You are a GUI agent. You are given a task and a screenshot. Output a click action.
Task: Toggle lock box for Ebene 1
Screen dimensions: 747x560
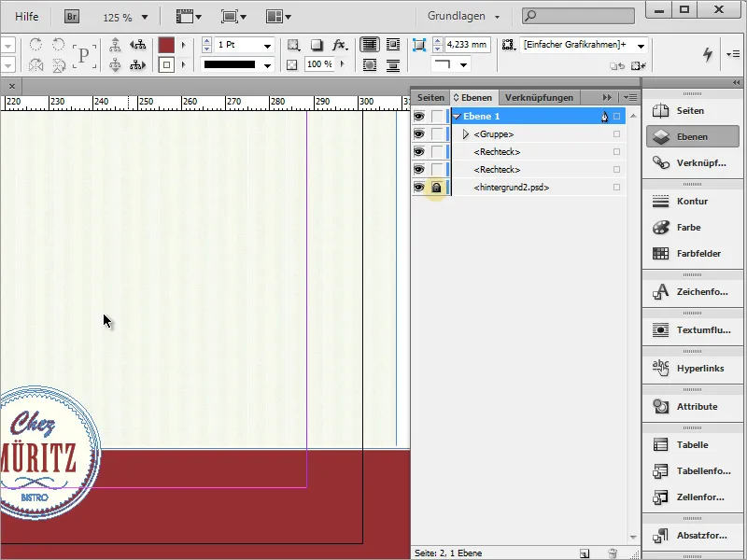pyautogui.click(x=437, y=116)
